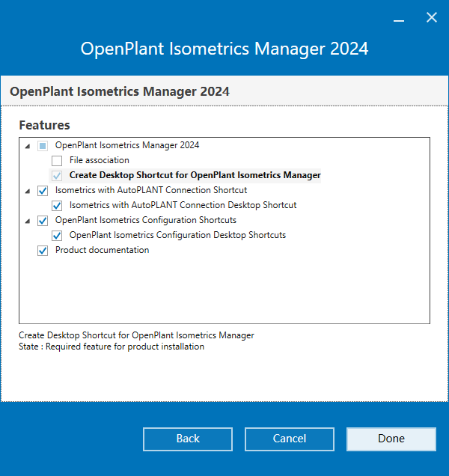Close the installer window
449x476 pixels.
point(431,18)
